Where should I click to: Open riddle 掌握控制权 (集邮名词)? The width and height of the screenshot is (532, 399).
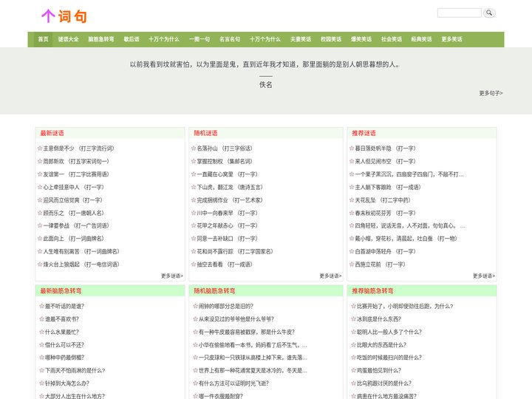click(225, 162)
